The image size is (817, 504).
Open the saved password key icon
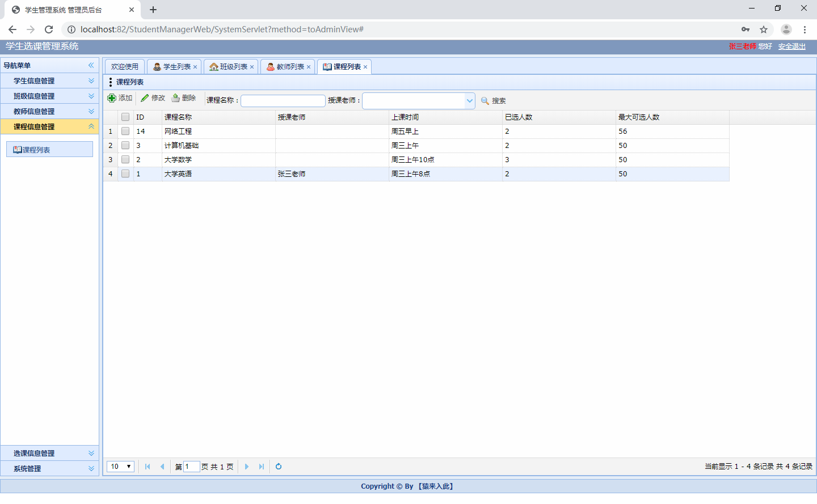[746, 29]
